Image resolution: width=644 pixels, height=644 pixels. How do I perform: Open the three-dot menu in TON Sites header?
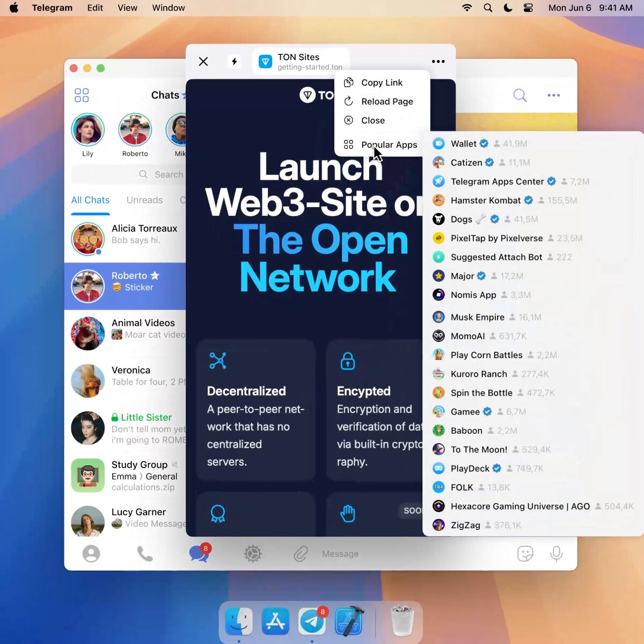pyautogui.click(x=438, y=61)
